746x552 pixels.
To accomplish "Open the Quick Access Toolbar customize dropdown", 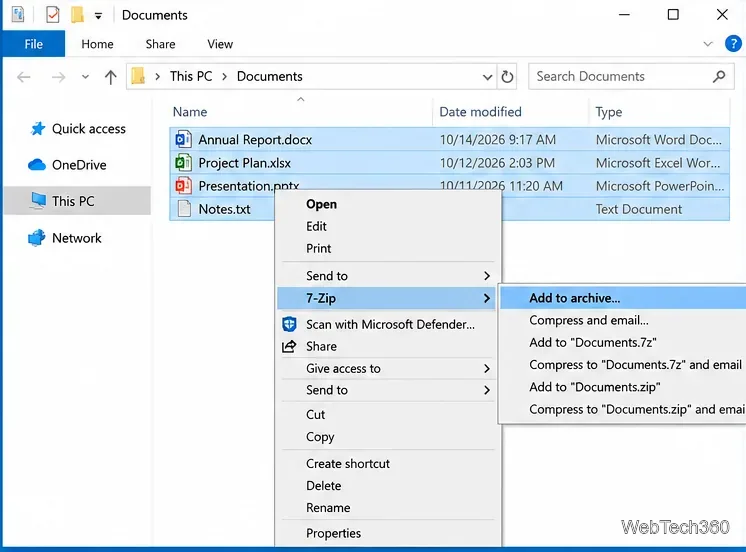I will point(98,16).
